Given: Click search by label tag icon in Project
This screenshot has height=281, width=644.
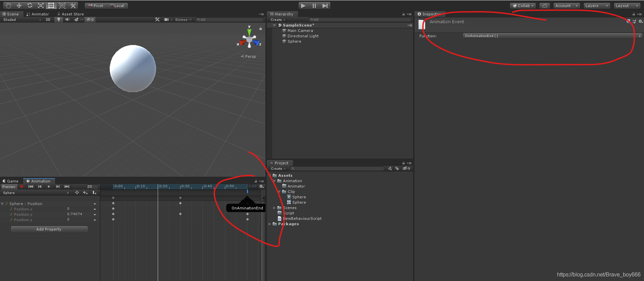Looking at the screenshot, I should 397,169.
